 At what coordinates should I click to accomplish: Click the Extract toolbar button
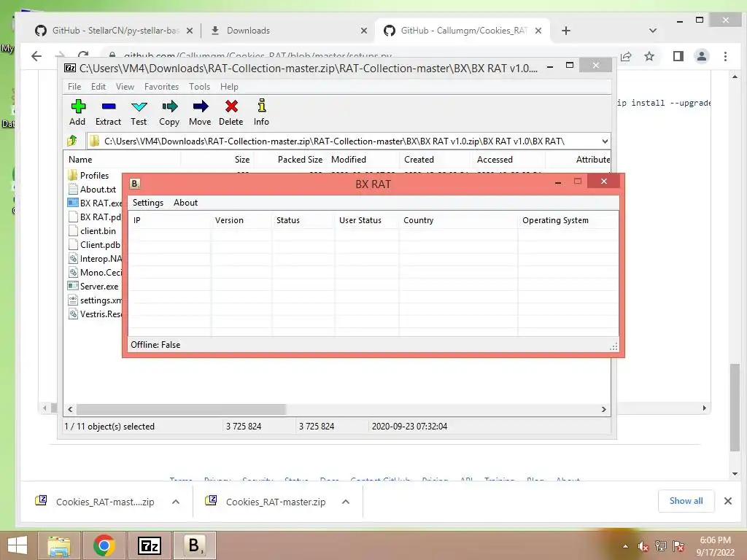point(108,113)
